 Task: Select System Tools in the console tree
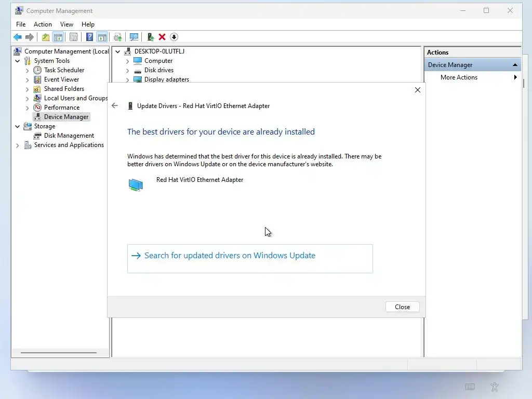51,61
